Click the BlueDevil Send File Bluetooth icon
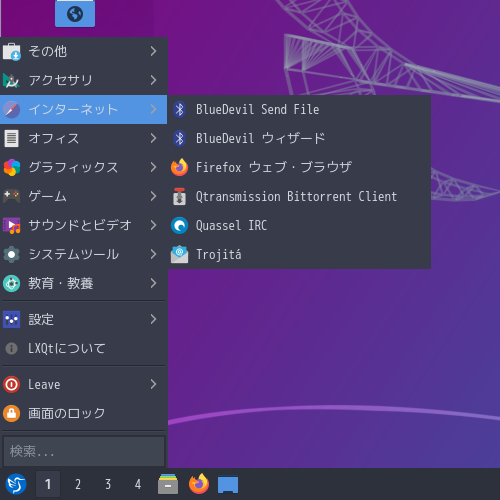The image size is (500, 500). (x=180, y=109)
